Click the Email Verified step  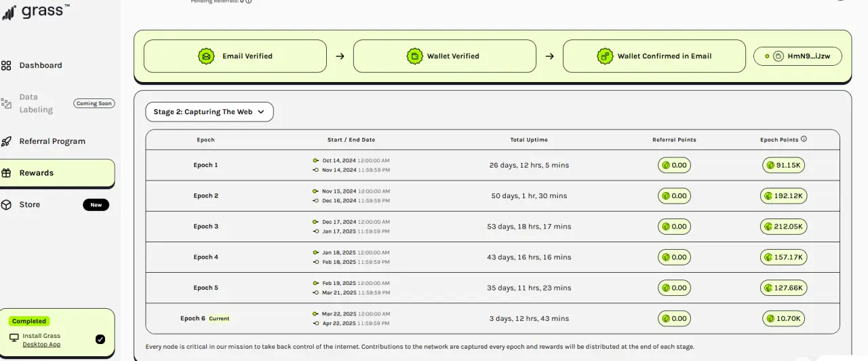coord(235,56)
